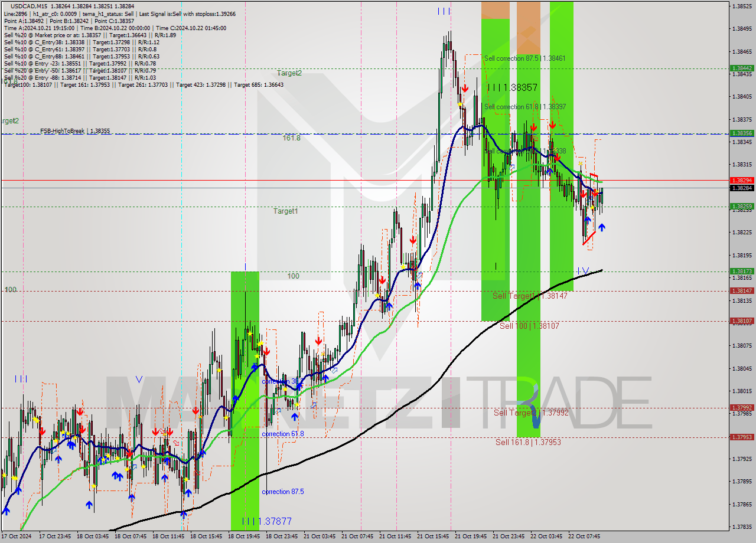
Task: Click red price tag 1.38294 on axis
Action: (742, 180)
